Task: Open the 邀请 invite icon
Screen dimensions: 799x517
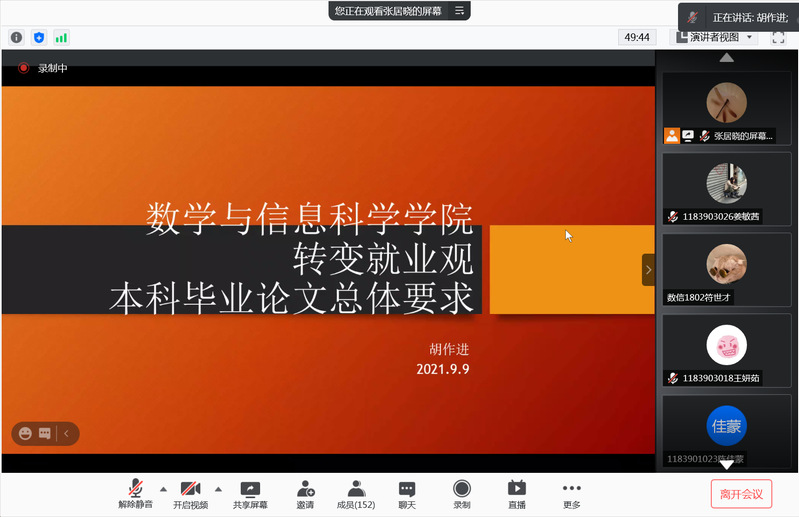Action: pyautogui.click(x=305, y=493)
